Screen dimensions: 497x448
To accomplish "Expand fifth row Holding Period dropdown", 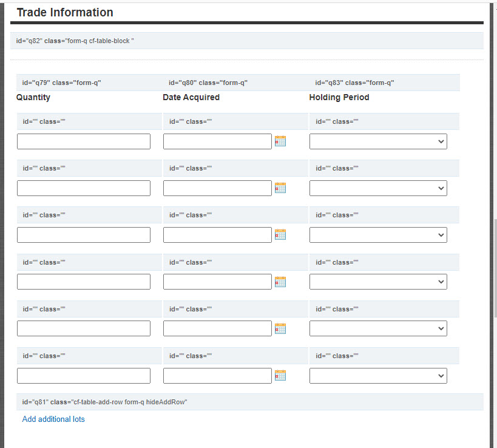I will (x=378, y=328).
